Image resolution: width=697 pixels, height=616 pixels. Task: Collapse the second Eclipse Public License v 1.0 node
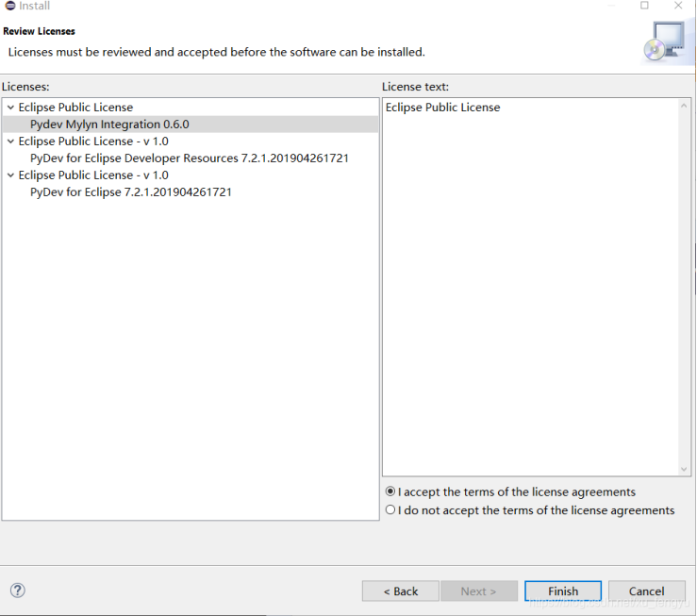pyautogui.click(x=9, y=142)
